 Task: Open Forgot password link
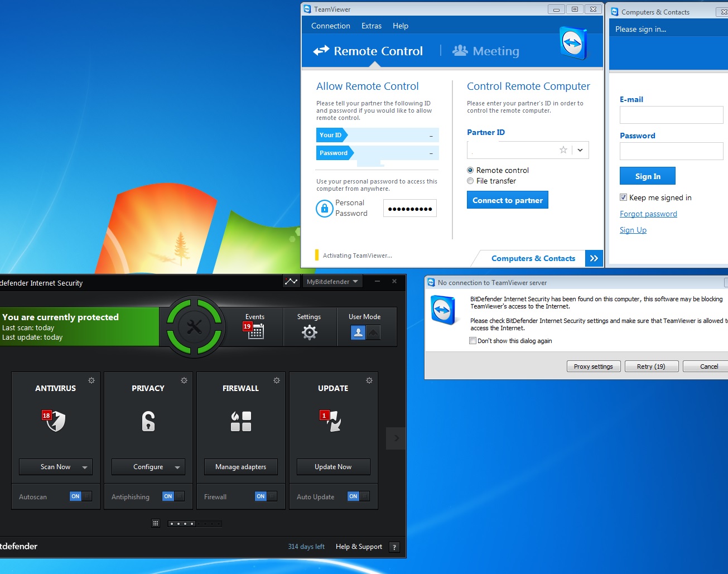(648, 214)
